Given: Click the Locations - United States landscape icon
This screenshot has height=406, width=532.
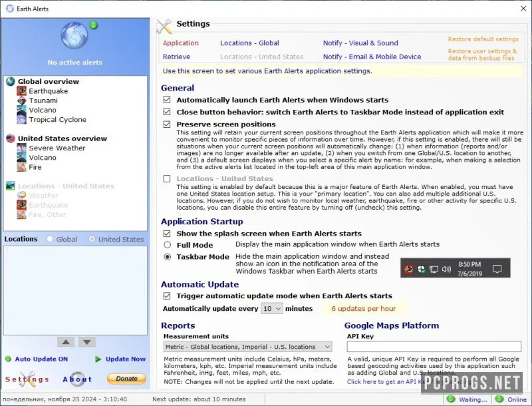Looking at the screenshot, I should coord(11,186).
